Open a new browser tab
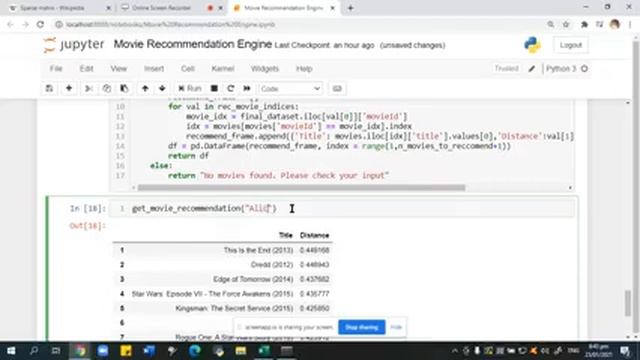640x360 pixels. pos(350,8)
